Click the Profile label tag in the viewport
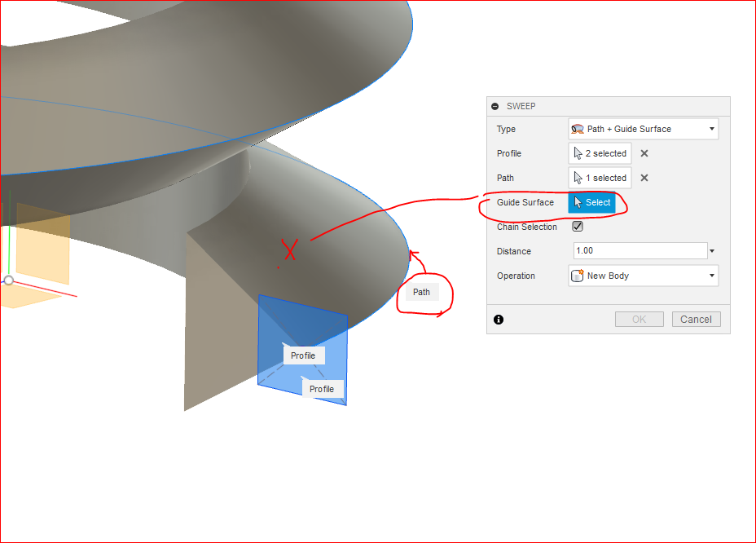Viewport: 756px width, 543px height. tap(302, 355)
